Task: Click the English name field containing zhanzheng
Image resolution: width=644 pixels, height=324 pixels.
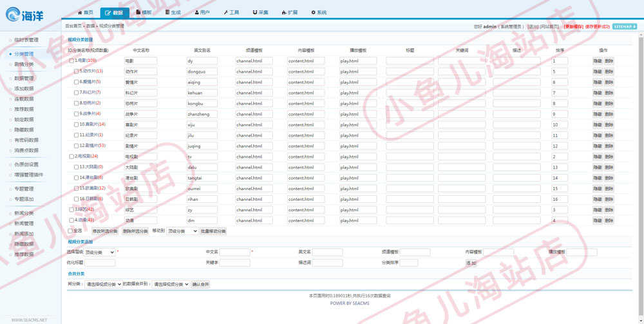Action: (x=202, y=114)
